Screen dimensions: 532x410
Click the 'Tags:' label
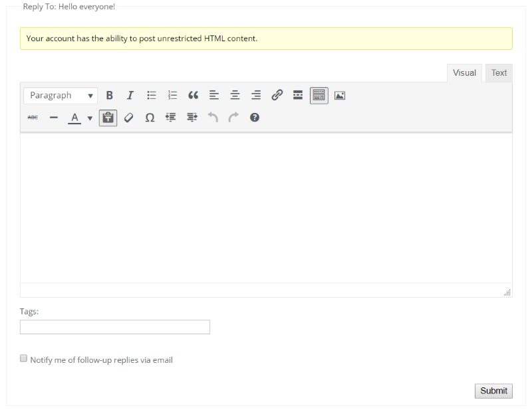tap(29, 311)
